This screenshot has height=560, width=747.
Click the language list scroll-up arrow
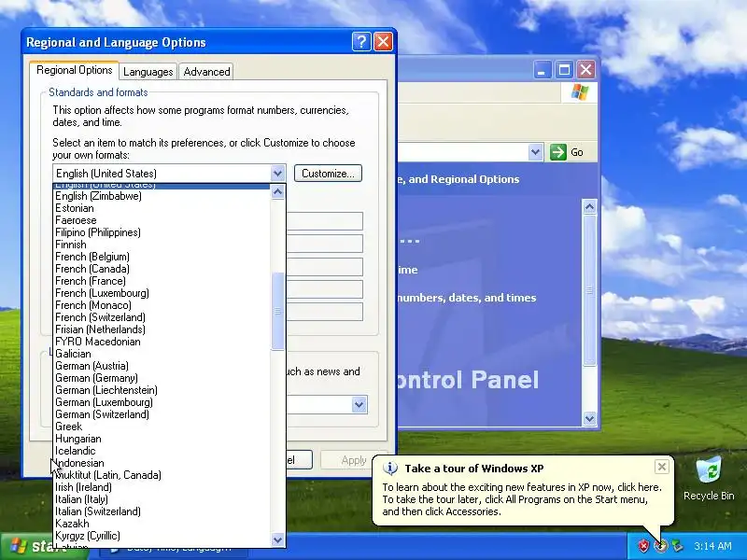click(x=277, y=192)
